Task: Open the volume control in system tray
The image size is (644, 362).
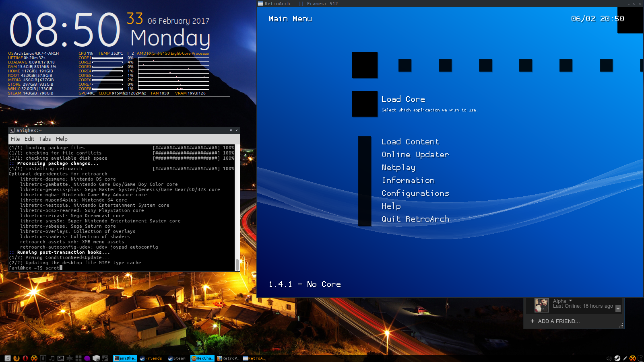Action: click(x=609, y=358)
